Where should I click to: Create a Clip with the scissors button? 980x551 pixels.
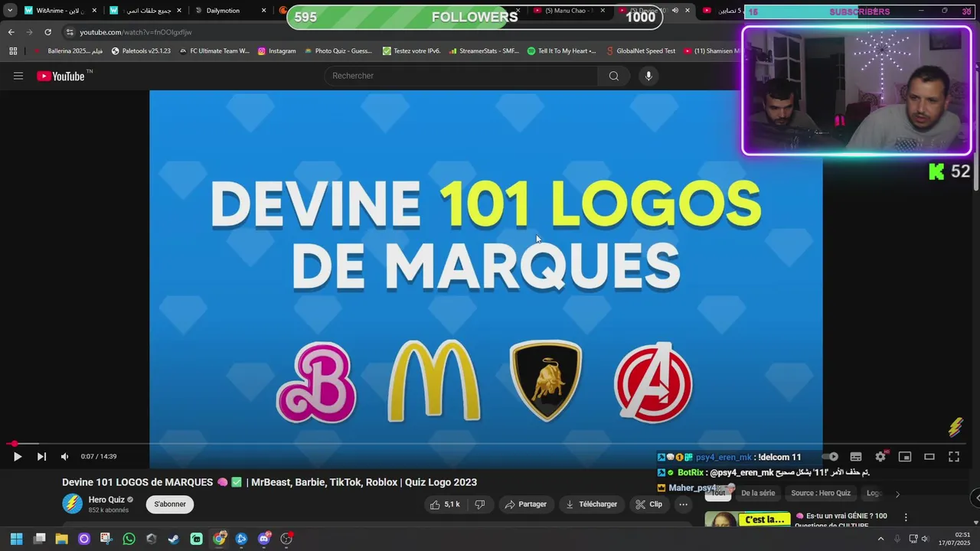coord(648,504)
